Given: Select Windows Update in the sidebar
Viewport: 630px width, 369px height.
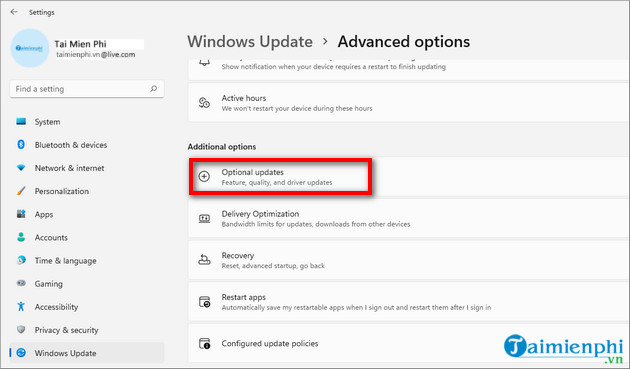Looking at the screenshot, I should pos(87,353).
